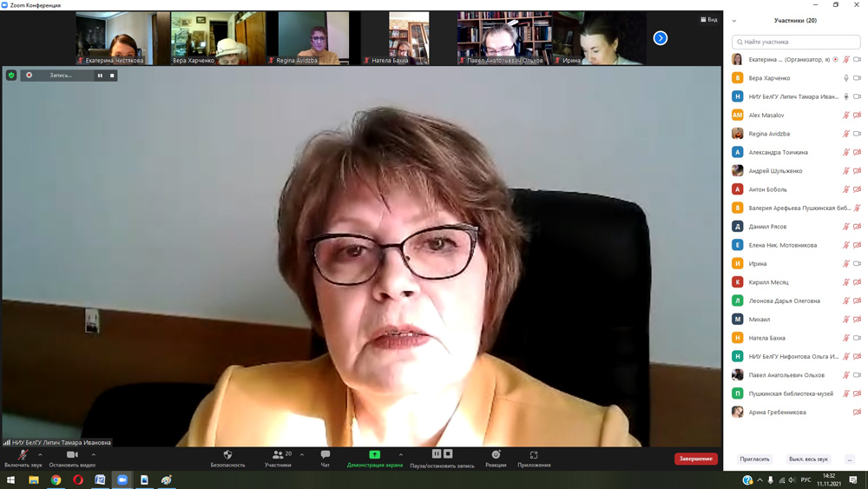Viewport: 868px width, 489px height.
Task: Select Натела Бахиа video thumbnail
Action: pos(409,38)
